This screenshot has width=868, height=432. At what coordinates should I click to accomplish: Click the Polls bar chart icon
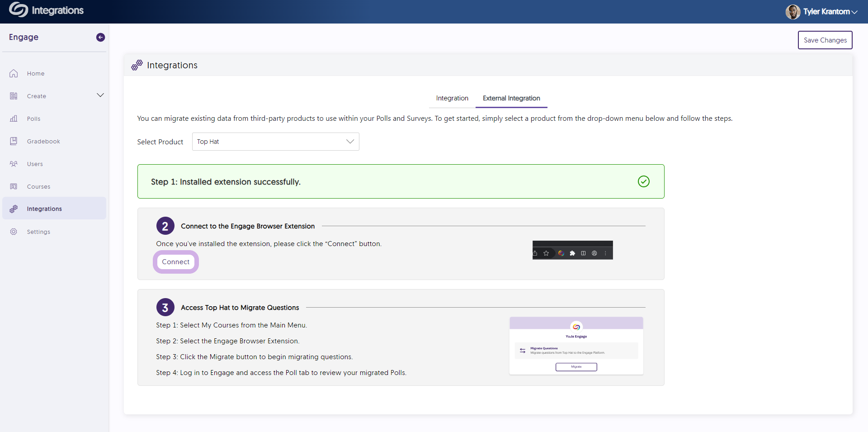coord(14,119)
